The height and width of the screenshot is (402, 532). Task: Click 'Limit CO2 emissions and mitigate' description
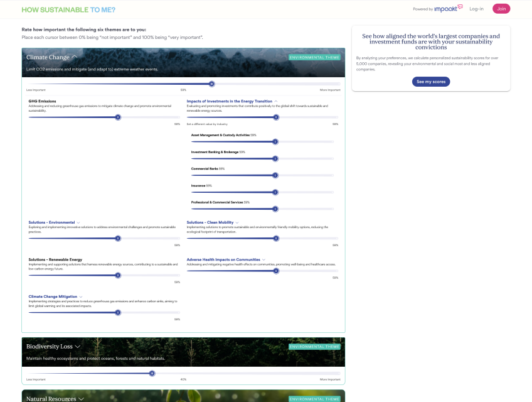click(x=92, y=69)
